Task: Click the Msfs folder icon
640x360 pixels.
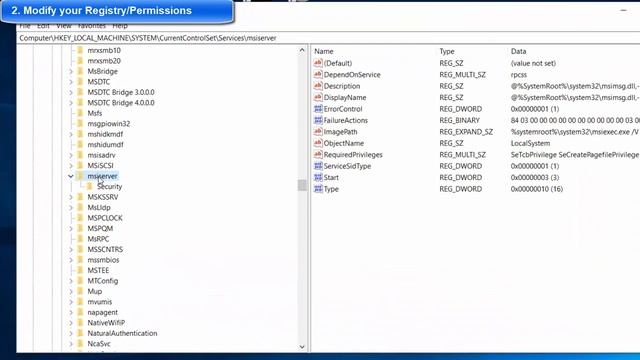Action: coord(80,113)
